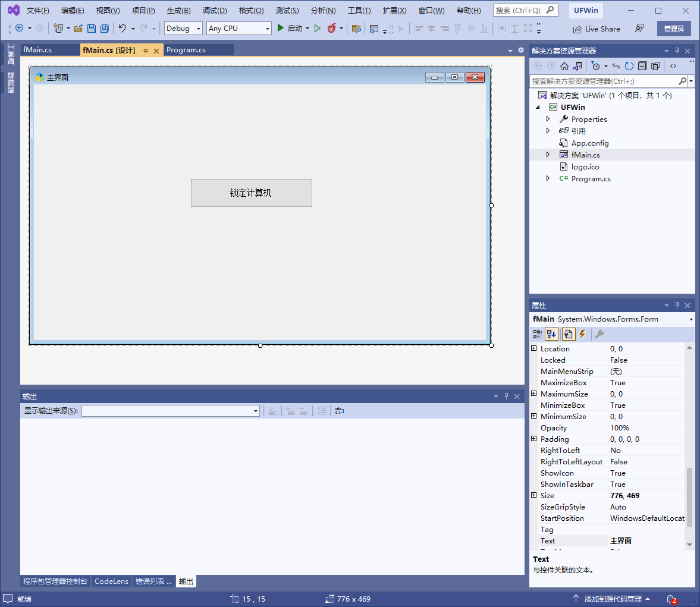Toggle Alphabetical sort in Properties panel
Image resolution: width=700 pixels, height=607 pixels.
(x=551, y=334)
